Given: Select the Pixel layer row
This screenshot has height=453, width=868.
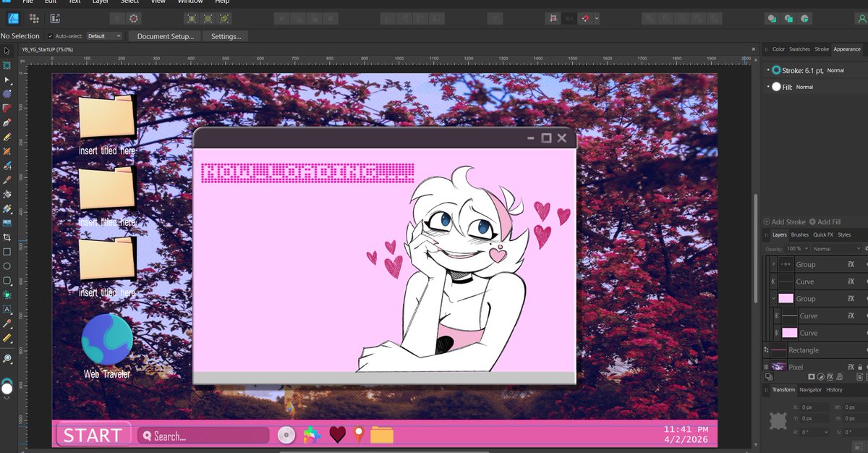Looking at the screenshot, I should coord(815,367).
